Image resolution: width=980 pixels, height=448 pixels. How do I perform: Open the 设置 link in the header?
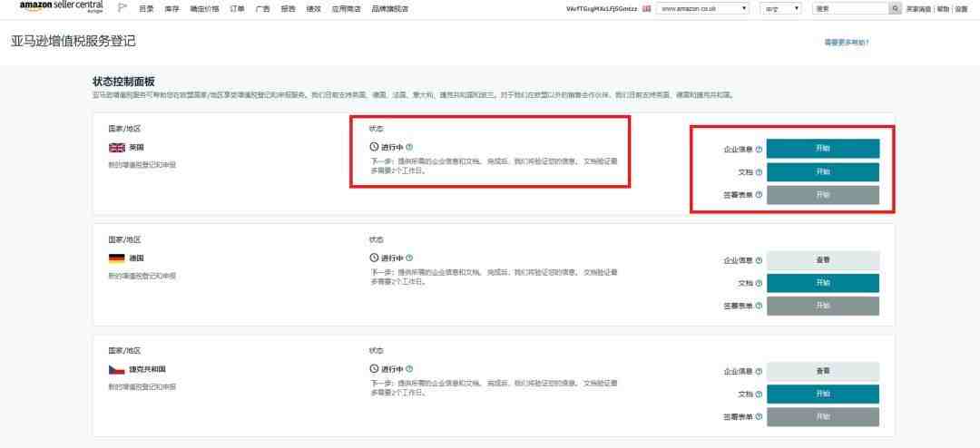[x=961, y=9]
